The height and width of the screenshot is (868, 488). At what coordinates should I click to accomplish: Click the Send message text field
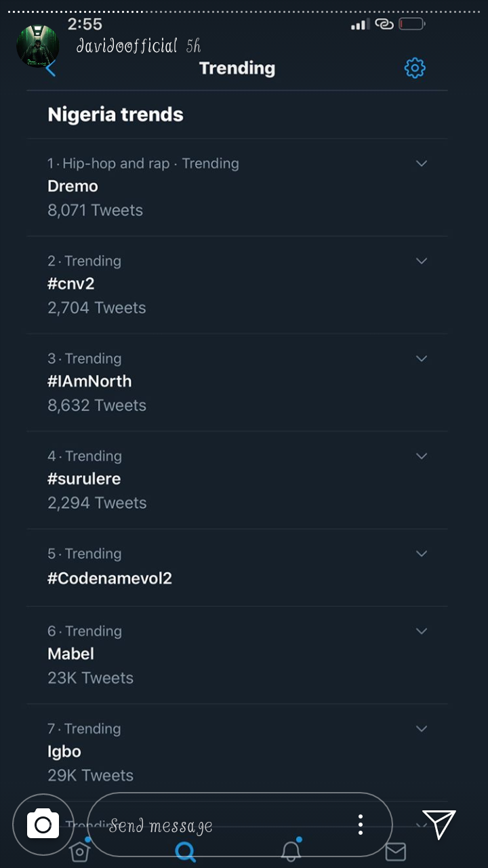pos(224,825)
